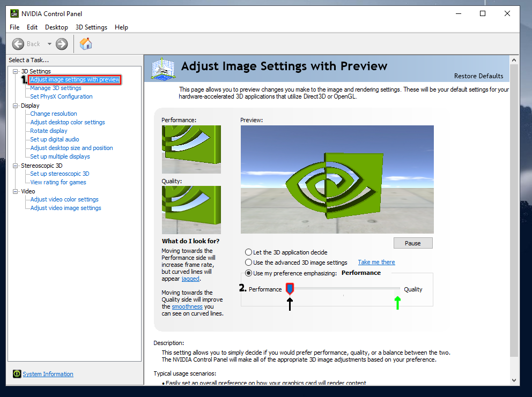532x397 pixels.
Task: Click the Quality end of slider track
Action: pyautogui.click(x=397, y=289)
